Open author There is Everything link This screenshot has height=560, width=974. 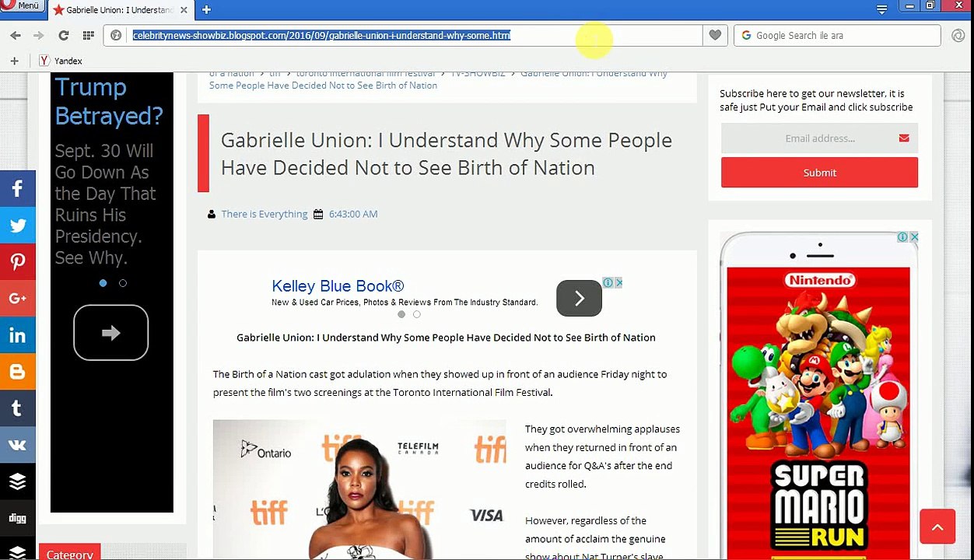264,214
